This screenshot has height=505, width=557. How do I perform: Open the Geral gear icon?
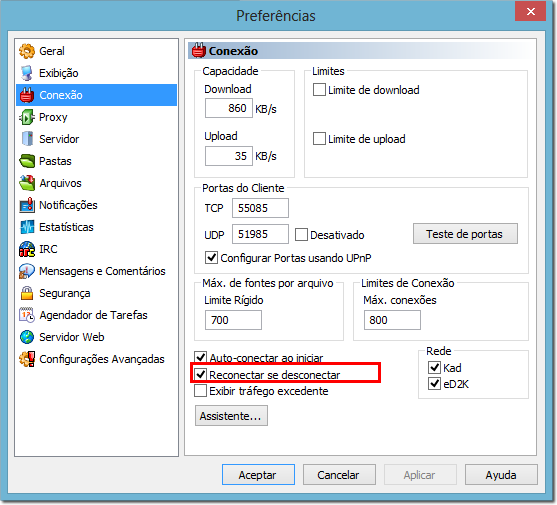point(27,51)
